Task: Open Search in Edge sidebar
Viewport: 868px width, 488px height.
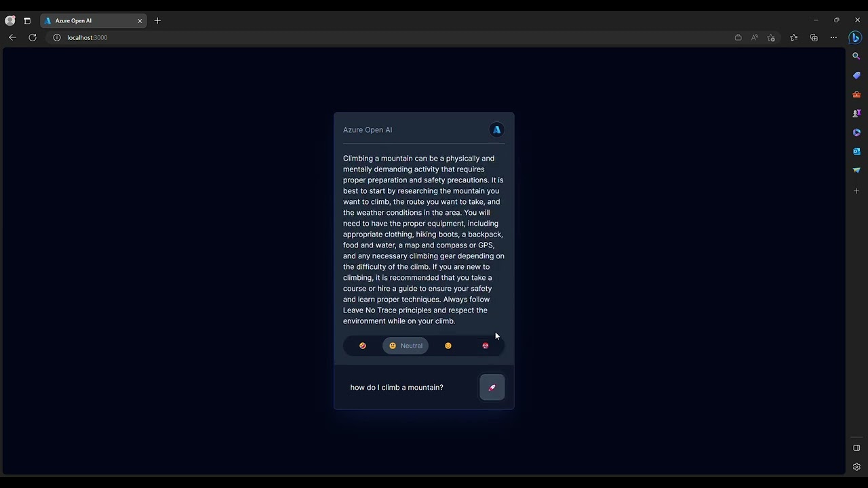Action: pyautogui.click(x=856, y=56)
